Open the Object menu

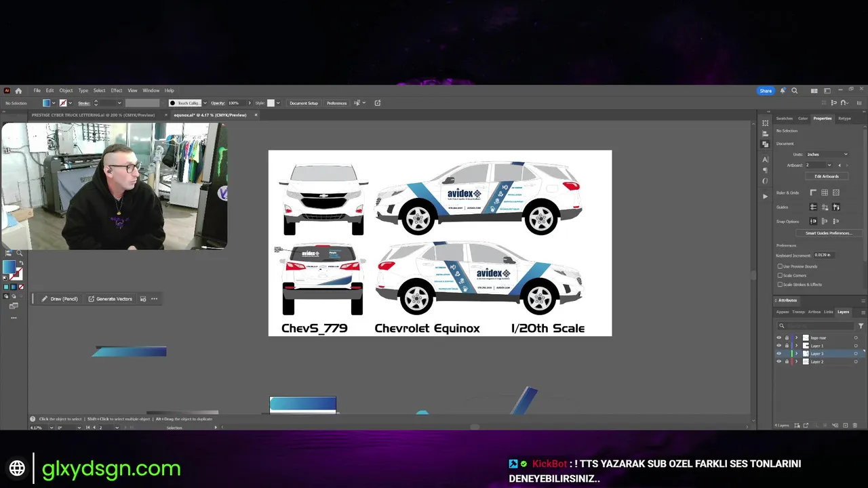pos(66,90)
